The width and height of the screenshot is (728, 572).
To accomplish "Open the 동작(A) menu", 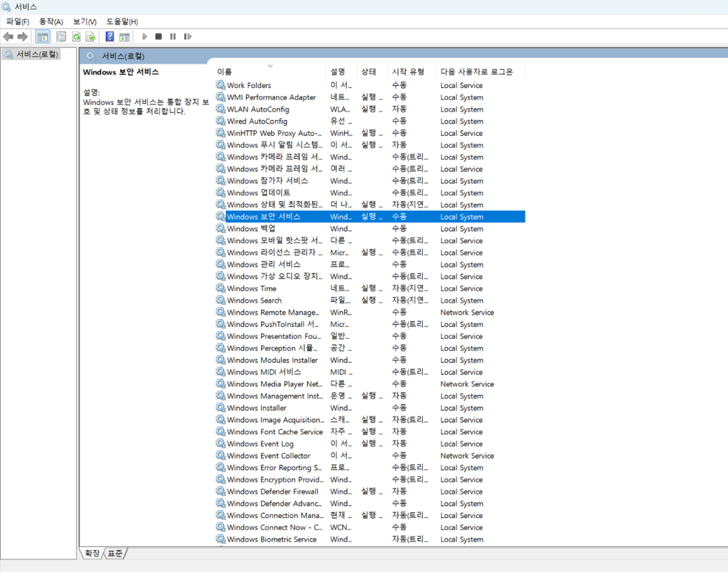I will 51,22.
